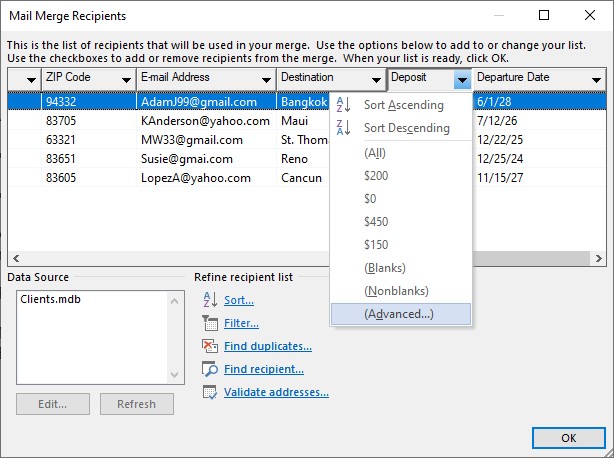The image size is (614, 458).
Task: Click departure date 11/15/27
Action: pyautogui.click(x=539, y=178)
